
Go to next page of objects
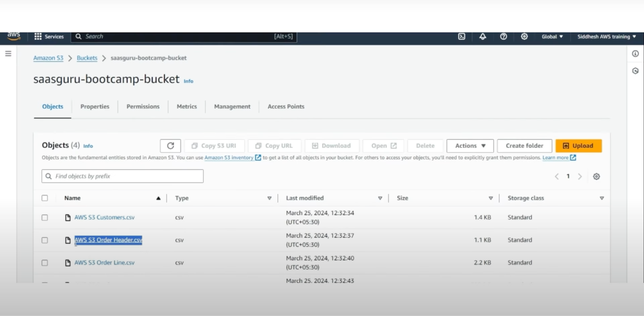pos(580,176)
